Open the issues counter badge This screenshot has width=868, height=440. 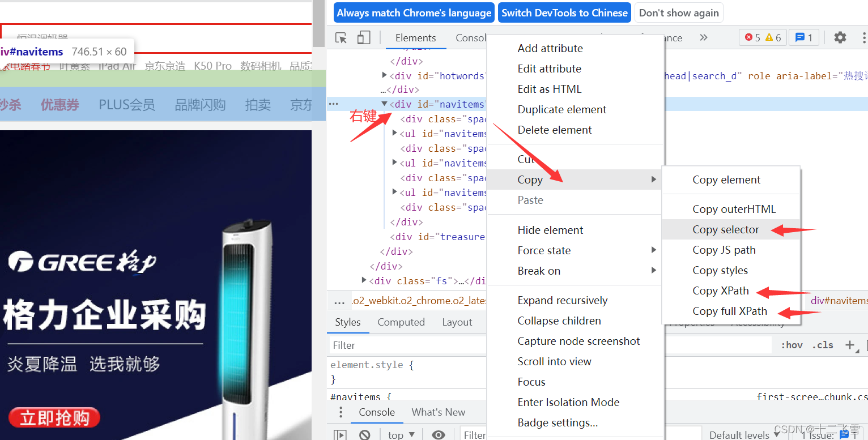803,38
